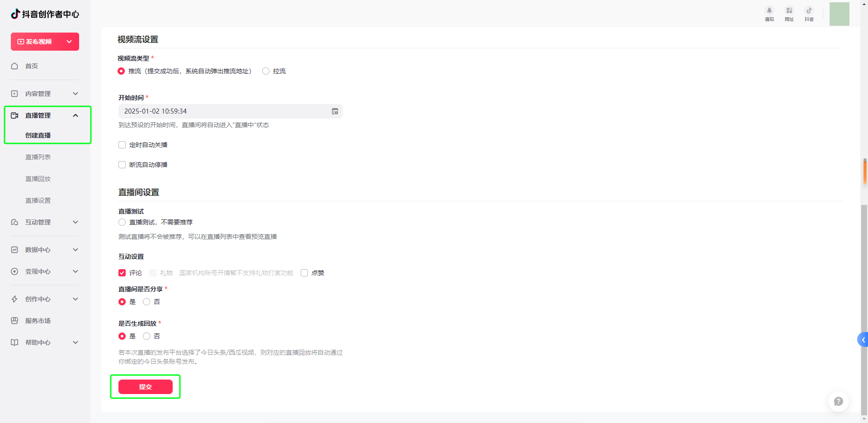
Task: Click the 开始时间 date input field
Action: [231, 111]
